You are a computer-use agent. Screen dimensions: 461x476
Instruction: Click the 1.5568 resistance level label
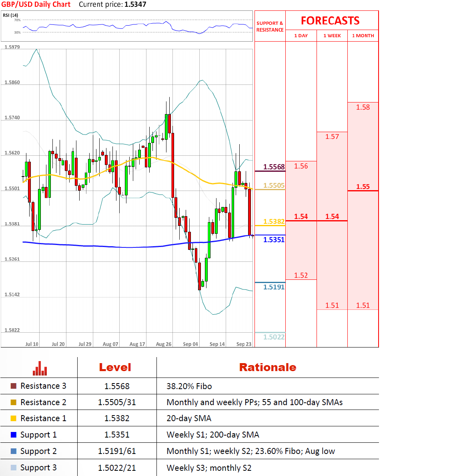pos(274,167)
